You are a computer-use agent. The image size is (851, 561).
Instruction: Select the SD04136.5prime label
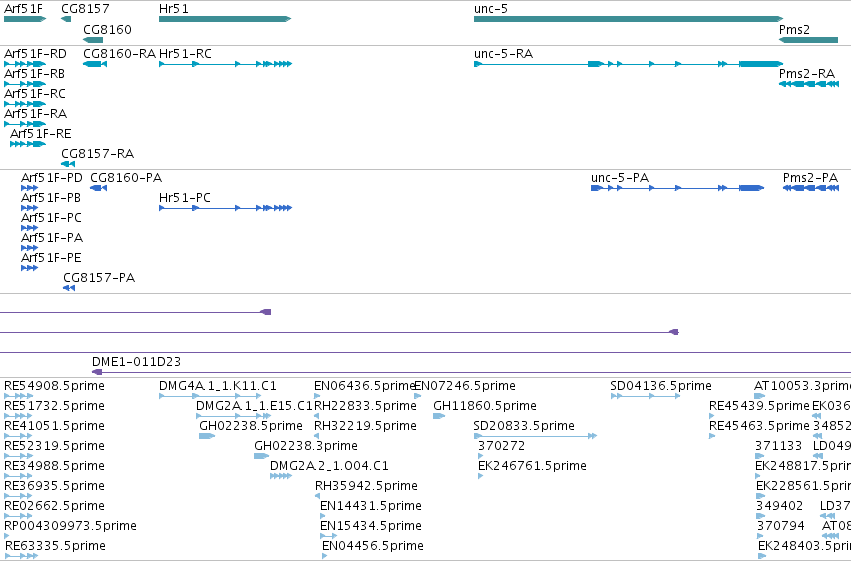click(x=661, y=386)
